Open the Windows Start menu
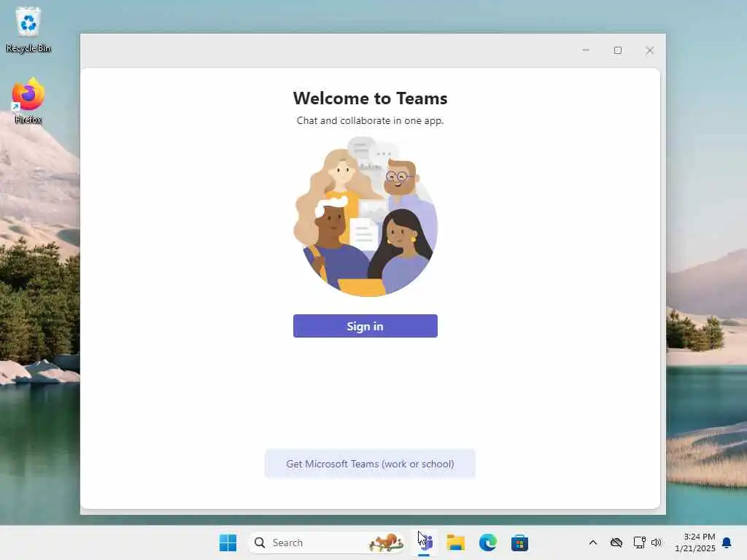This screenshot has width=747, height=560. pos(228,542)
